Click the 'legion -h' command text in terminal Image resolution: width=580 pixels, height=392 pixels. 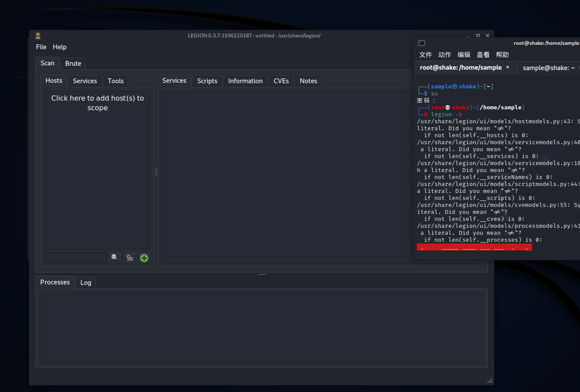447,115
